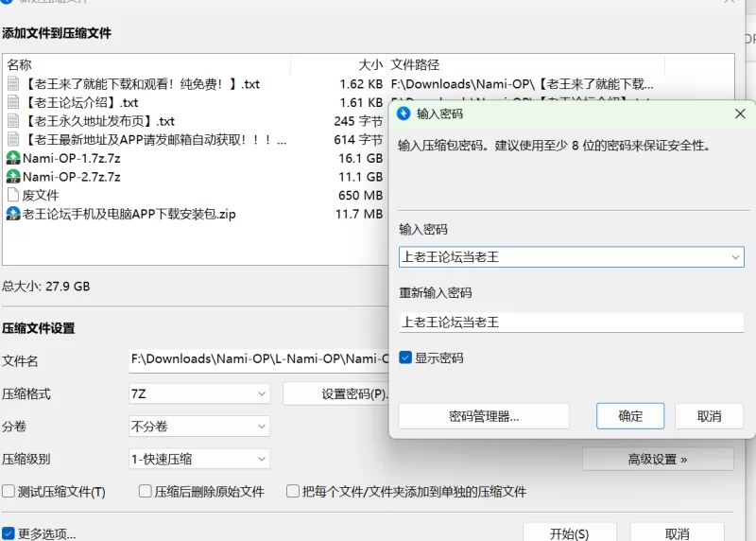Open the 压缩格式 7Z dropdown
The height and width of the screenshot is (541, 756).
[x=198, y=393]
